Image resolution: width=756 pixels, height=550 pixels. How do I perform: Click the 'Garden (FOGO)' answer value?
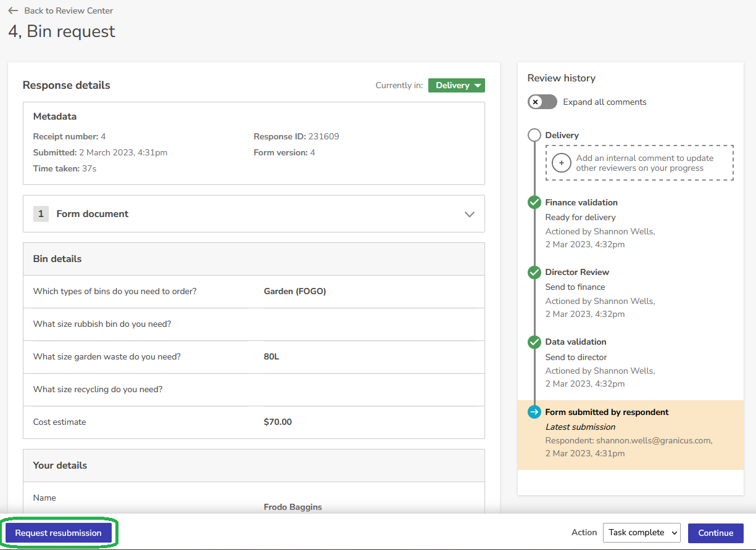[x=295, y=291]
